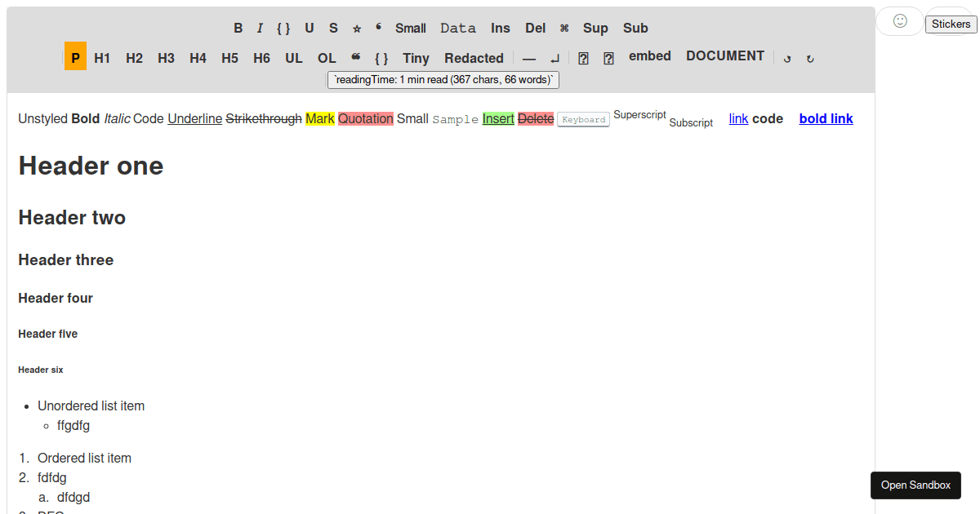
Task: Apply keyboard formatting via the command symbol icon
Action: tap(563, 28)
